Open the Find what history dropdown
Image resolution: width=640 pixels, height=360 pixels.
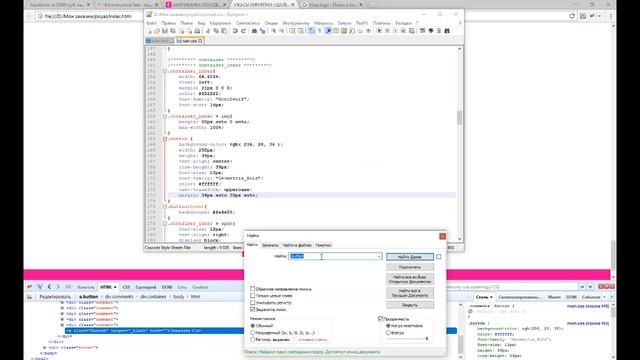click(x=379, y=256)
